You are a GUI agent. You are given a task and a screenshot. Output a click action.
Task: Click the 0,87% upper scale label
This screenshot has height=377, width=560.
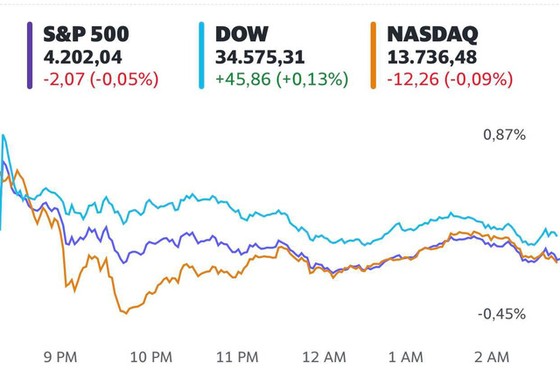point(504,135)
